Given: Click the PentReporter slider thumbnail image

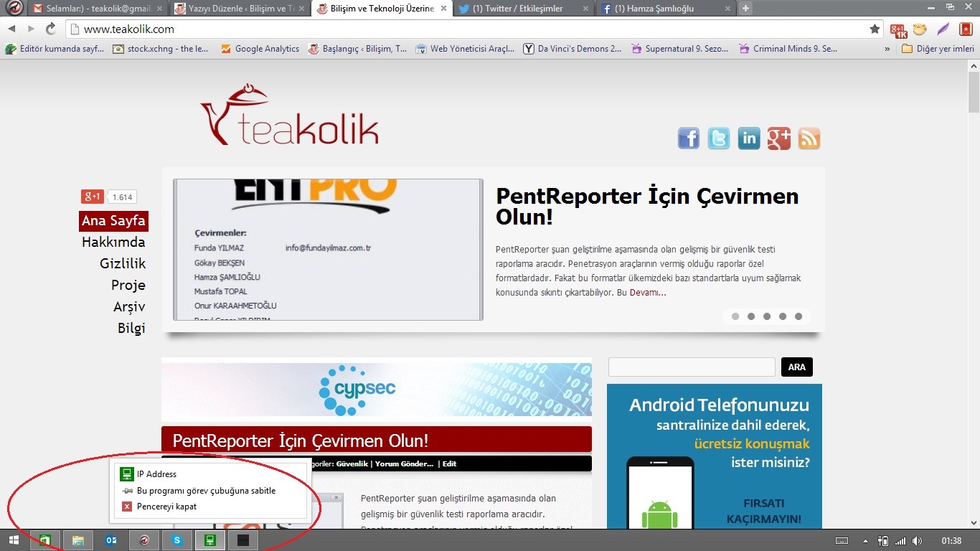Looking at the screenshot, I should coord(328,249).
